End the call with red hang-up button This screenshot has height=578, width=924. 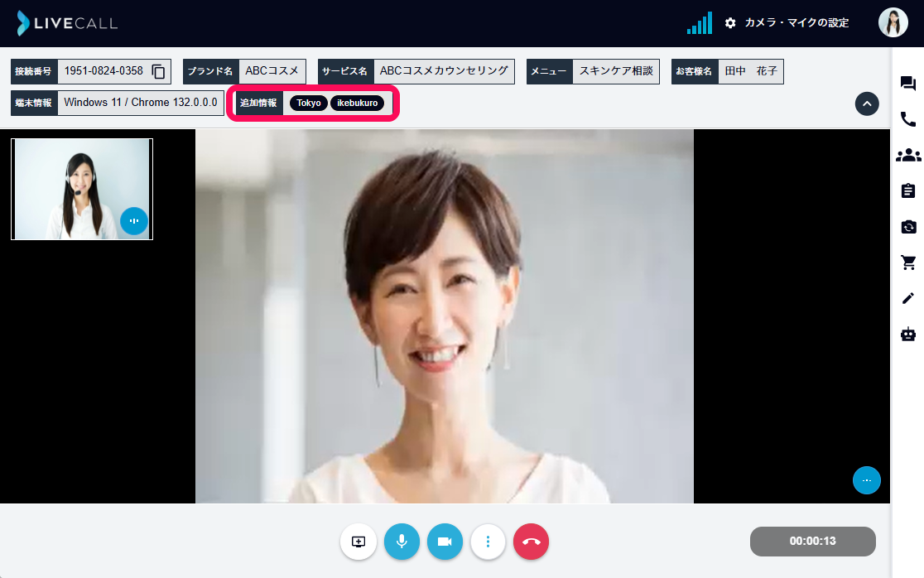pos(531,542)
